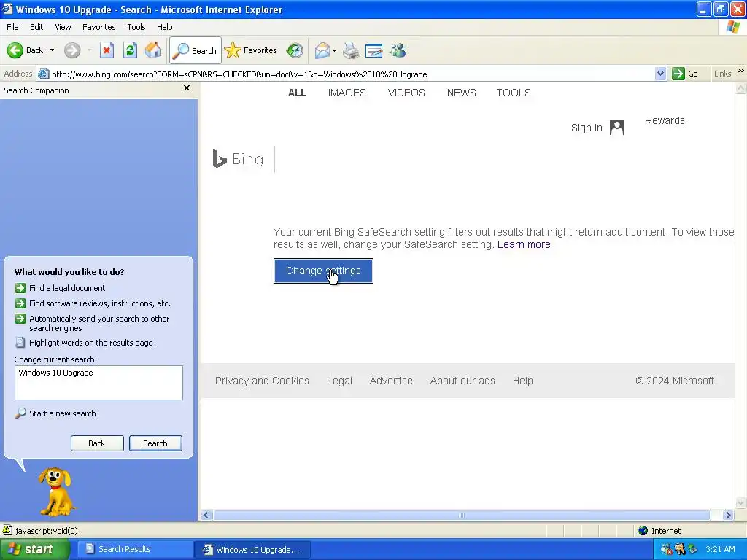Click the horizontal scrollbar right arrow
The width and height of the screenshot is (747, 560).
728,516
